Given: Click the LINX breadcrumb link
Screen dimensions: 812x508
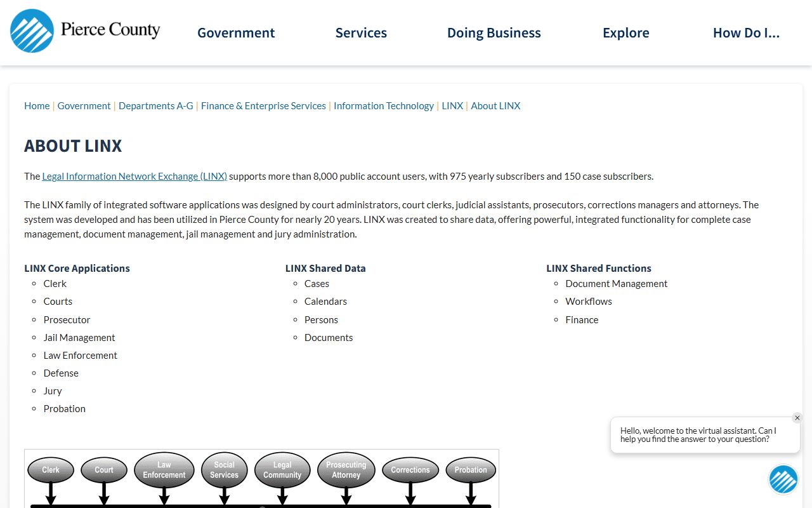Looking at the screenshot, I should click(452, 106).
